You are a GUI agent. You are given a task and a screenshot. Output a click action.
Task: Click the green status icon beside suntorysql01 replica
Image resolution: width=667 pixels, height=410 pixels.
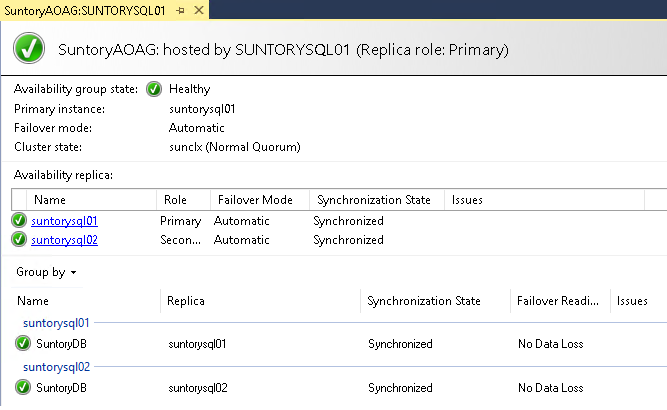tap(19, 221)
